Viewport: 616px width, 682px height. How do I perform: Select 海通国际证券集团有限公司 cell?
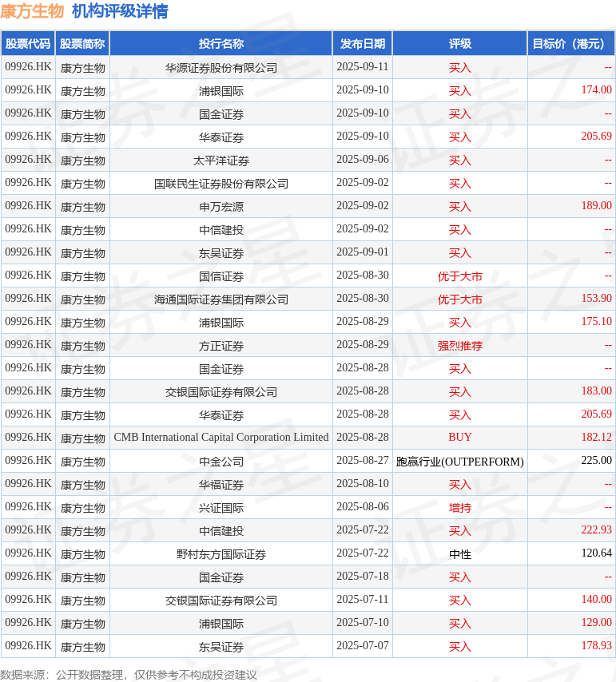(221, 299)
